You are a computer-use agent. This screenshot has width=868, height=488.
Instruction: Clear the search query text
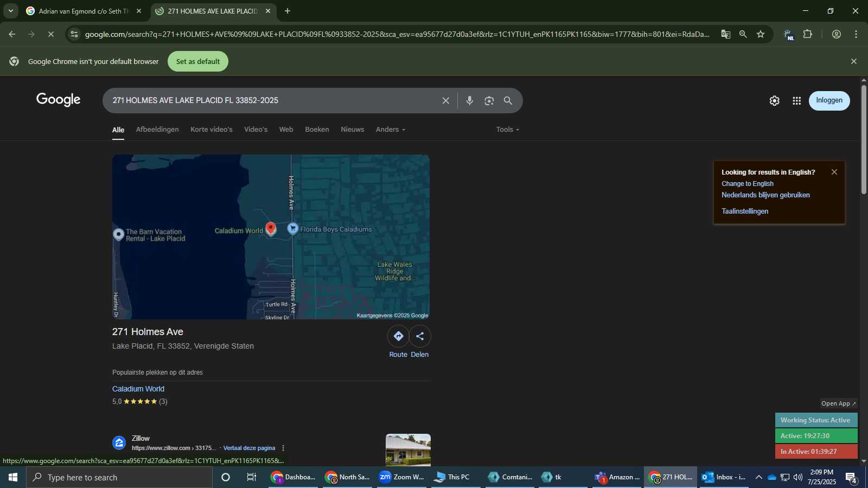coord(446,100)
